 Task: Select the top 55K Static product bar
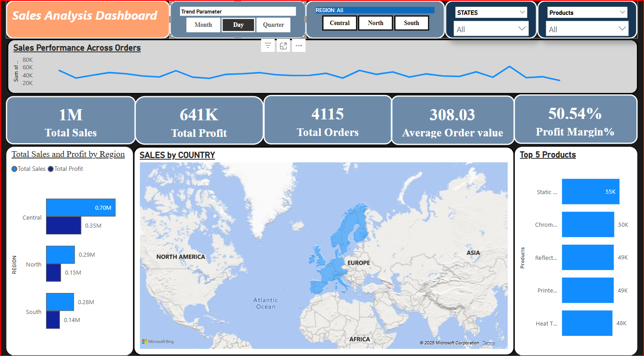click(x=590, y=191)
